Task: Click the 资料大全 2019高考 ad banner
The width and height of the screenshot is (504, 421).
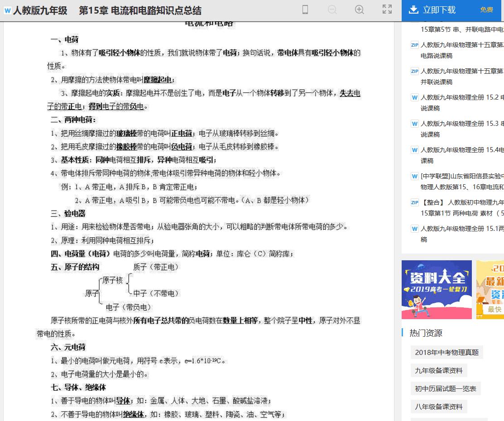Action: (436, 288)
